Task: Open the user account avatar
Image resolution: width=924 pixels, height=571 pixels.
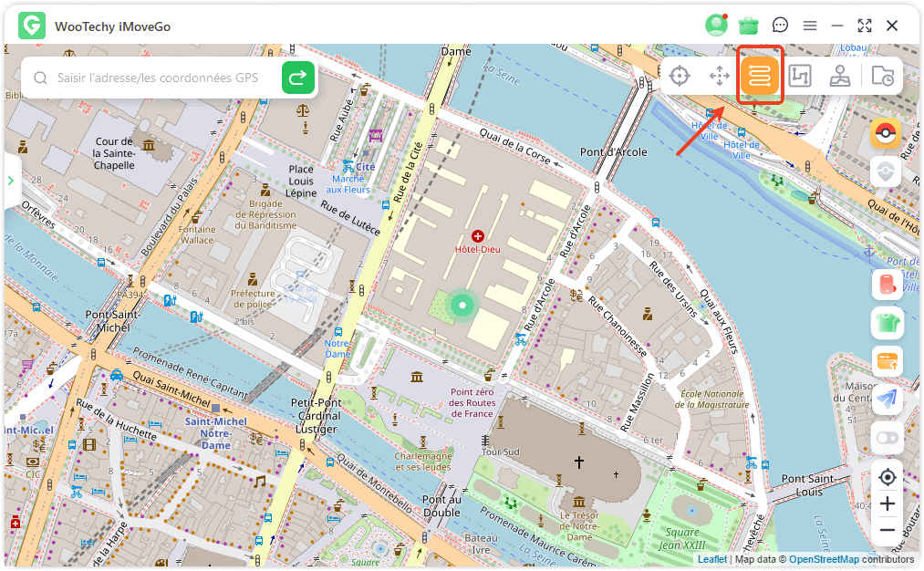Action: pos(716,26)
